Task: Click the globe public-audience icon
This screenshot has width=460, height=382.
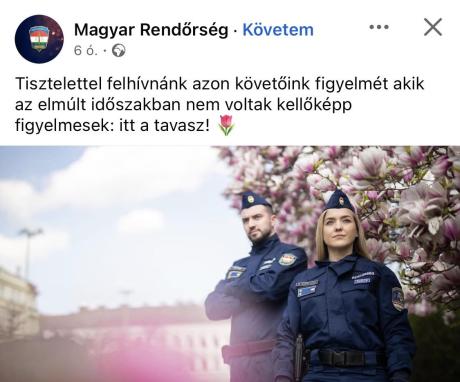Action: coord(119,51)
